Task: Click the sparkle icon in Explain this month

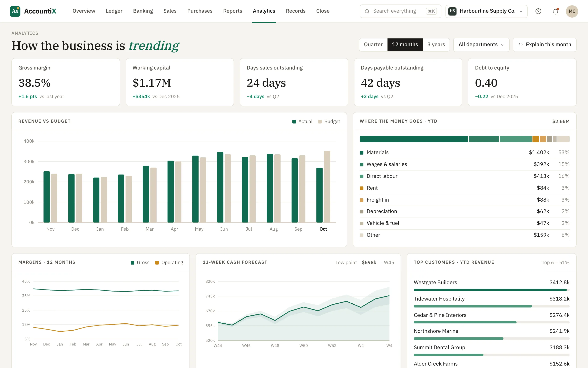Action: (521, 45)
